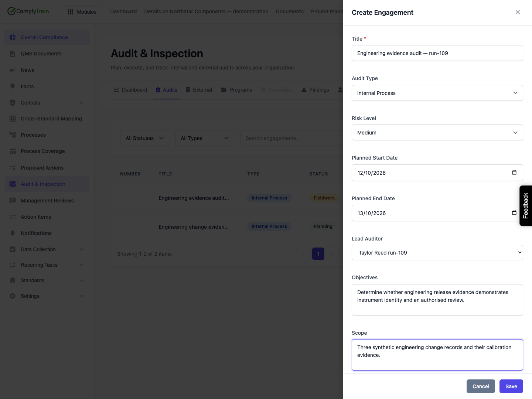
Task: Click the Programs folder icon
Action: 224,90
